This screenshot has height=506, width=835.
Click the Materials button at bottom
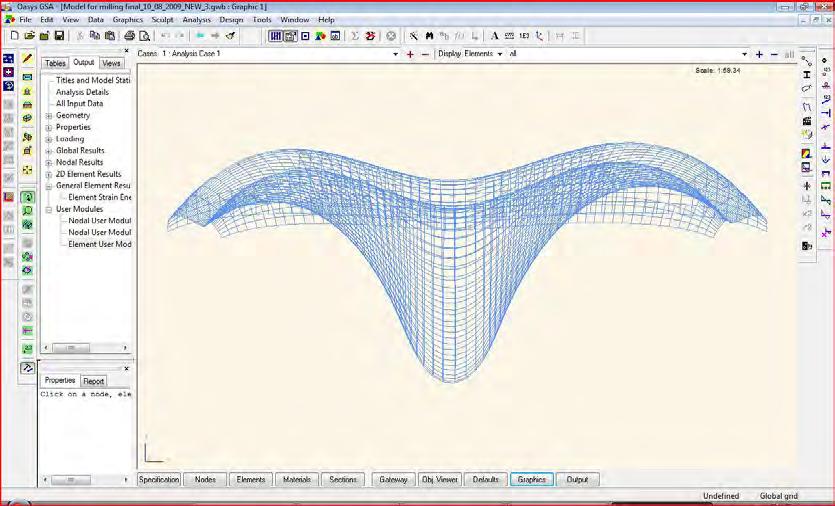(297, 480)
